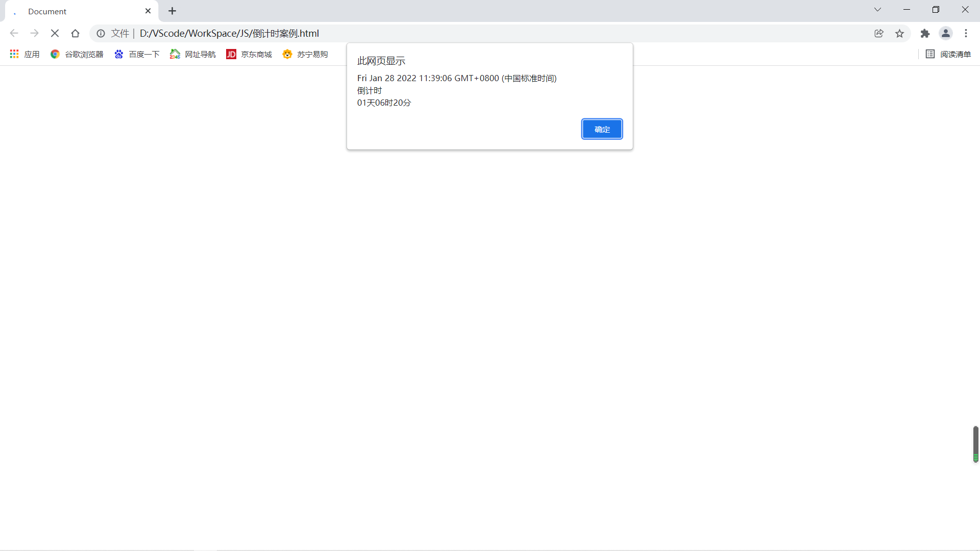
Task: Open the share page icon
Action: point(878,33)
